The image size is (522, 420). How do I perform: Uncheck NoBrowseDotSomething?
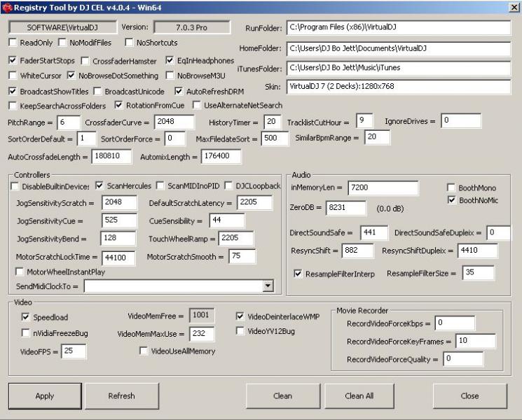(71, 76)
